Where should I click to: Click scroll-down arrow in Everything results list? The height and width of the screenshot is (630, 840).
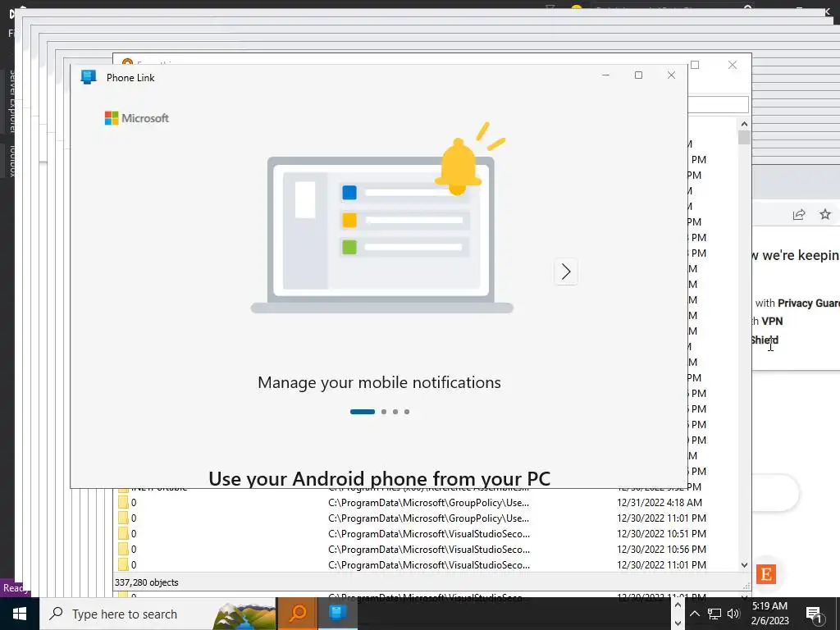(744, 564)
